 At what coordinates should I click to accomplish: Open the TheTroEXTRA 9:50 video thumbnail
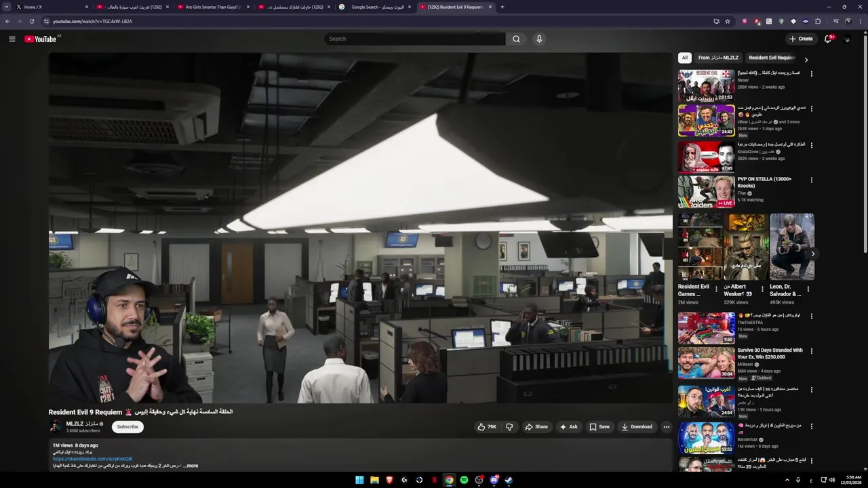point(706,328)
